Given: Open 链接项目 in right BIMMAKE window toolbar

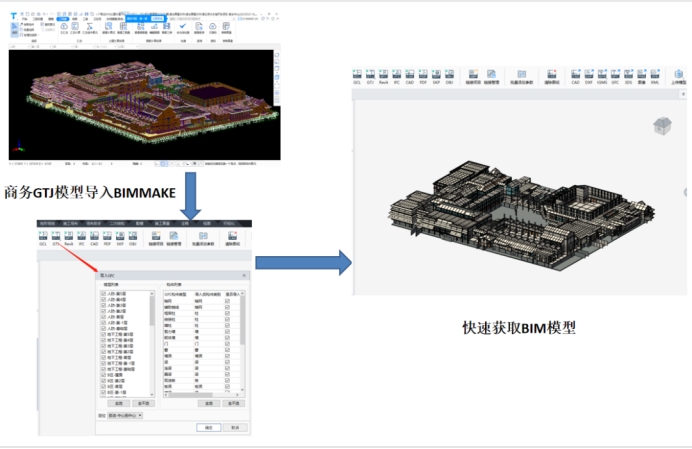Looking at the screenshot, I should click(473, 76).
